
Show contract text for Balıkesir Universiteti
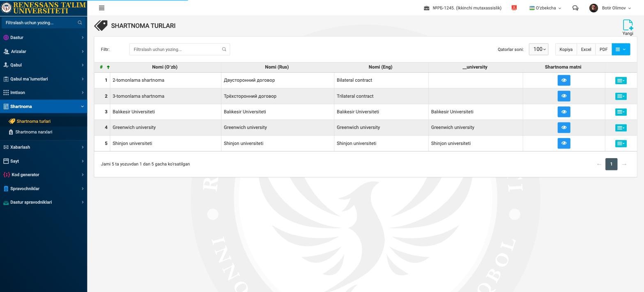(x=563, y=112)
